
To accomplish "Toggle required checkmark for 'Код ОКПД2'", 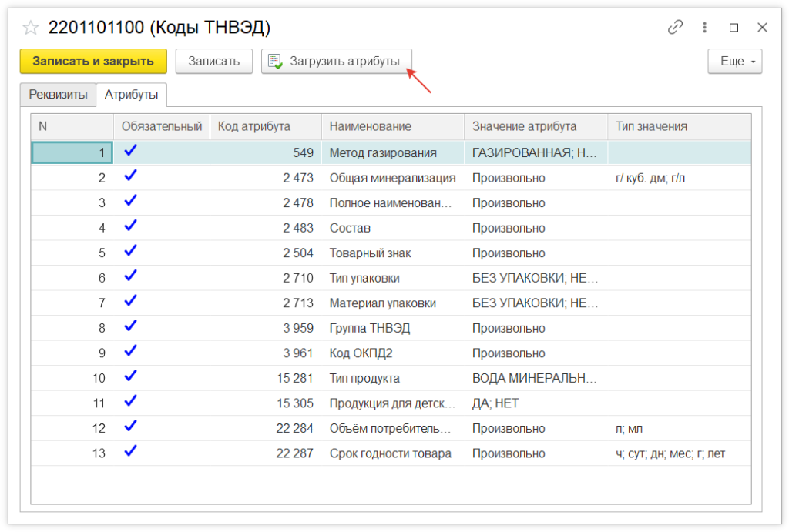I will (131, 352).
